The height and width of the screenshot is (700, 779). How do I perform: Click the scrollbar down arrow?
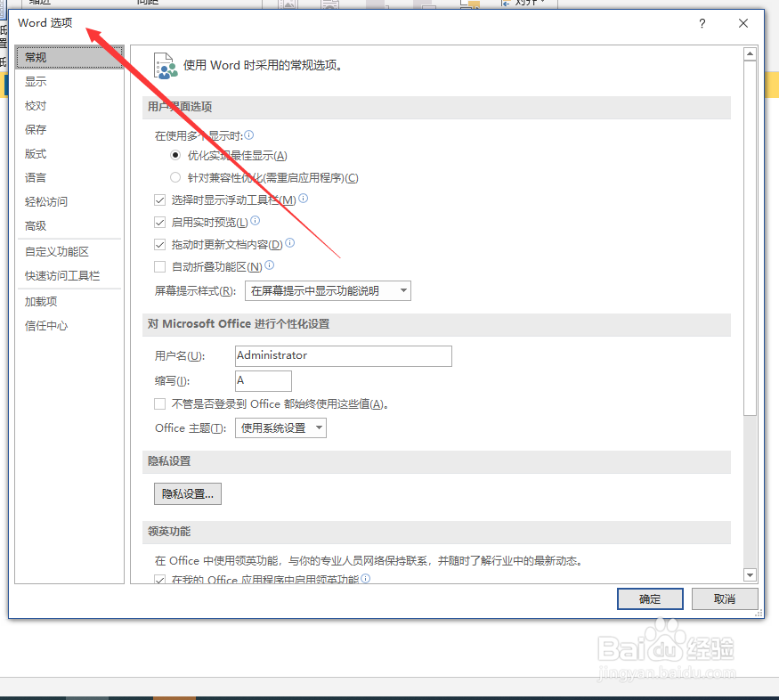pyautogui.click(x=751, y=574)
